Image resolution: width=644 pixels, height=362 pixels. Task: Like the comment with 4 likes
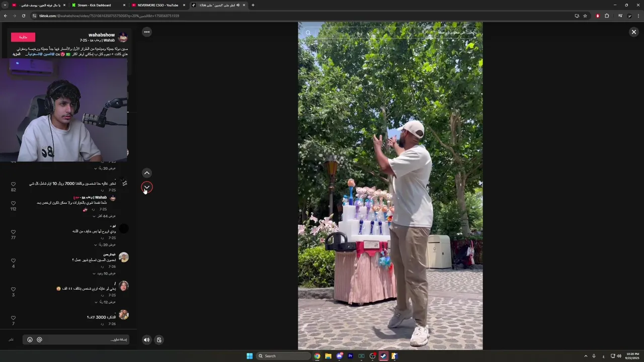(x=14, y=261)
